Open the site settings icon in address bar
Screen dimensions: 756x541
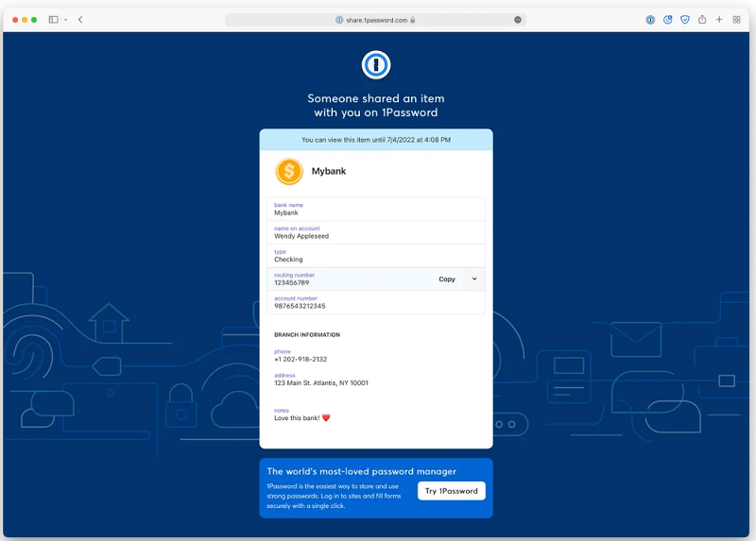pyautogui.click(x=339, y=20)
